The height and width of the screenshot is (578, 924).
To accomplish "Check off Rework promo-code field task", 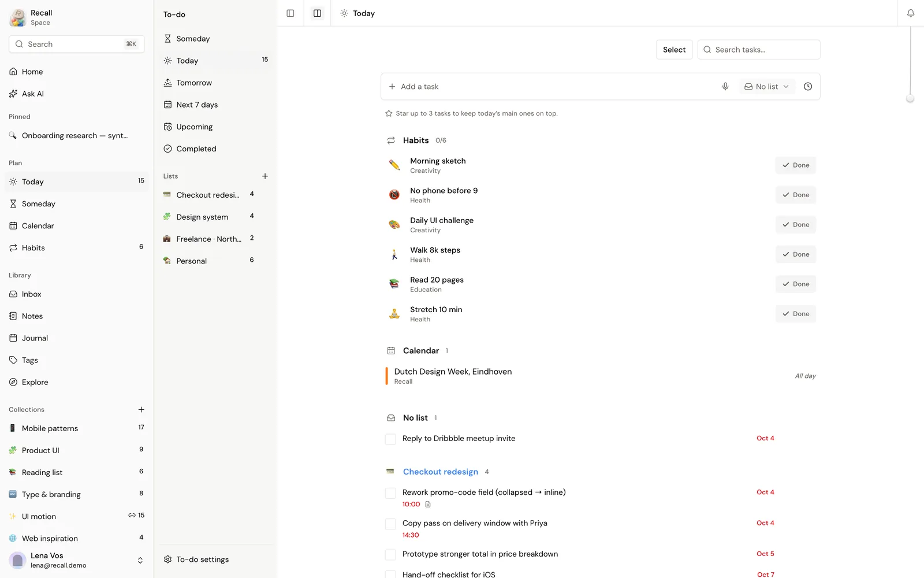I will tap(390, 493).
